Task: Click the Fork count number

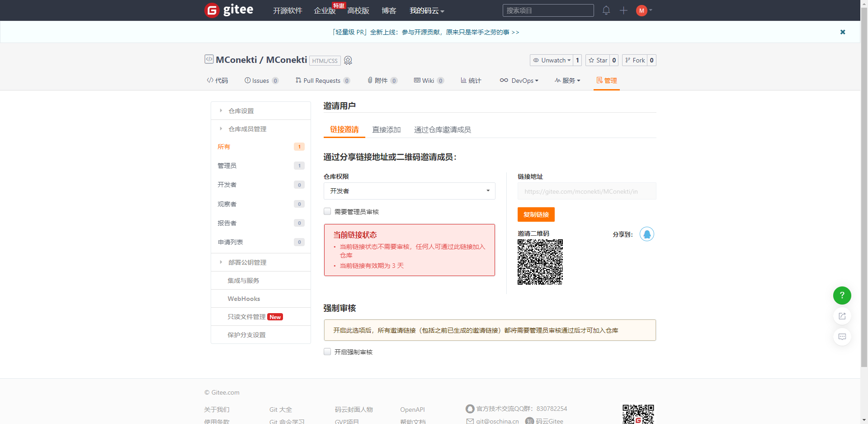Action: [651, 60]
